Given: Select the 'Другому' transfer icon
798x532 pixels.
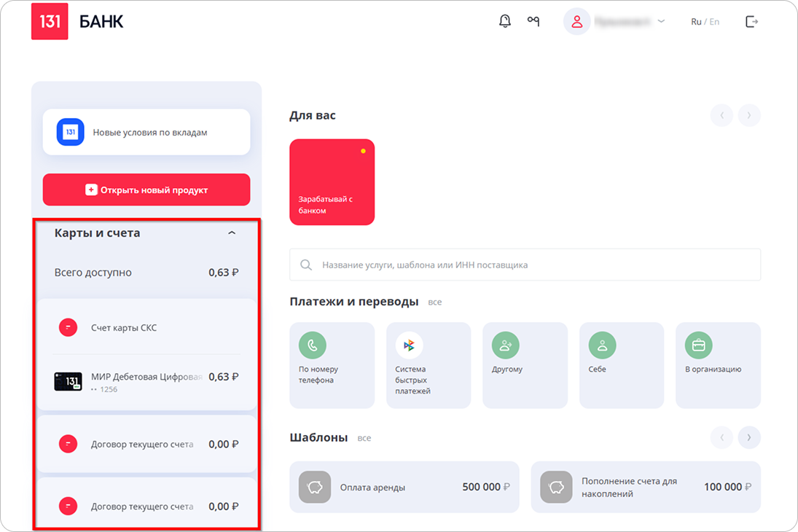Looking at the screenshot, I should tap(505, 345).
